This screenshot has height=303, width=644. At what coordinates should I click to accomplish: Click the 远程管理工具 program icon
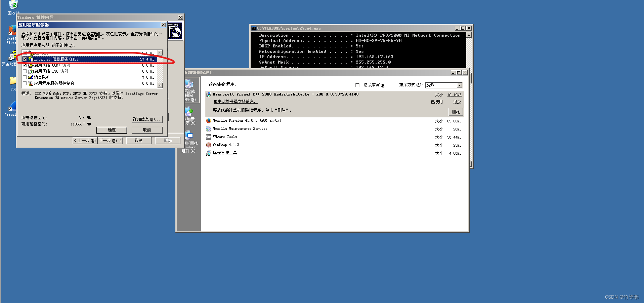point(209,153)
